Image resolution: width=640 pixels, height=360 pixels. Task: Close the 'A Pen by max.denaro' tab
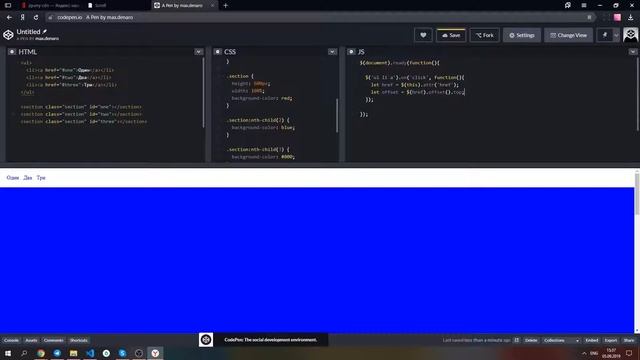212,5
